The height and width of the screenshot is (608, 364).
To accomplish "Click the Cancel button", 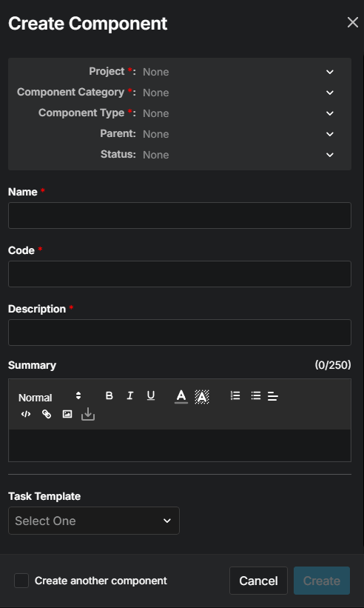I will [x=258, y=581].
